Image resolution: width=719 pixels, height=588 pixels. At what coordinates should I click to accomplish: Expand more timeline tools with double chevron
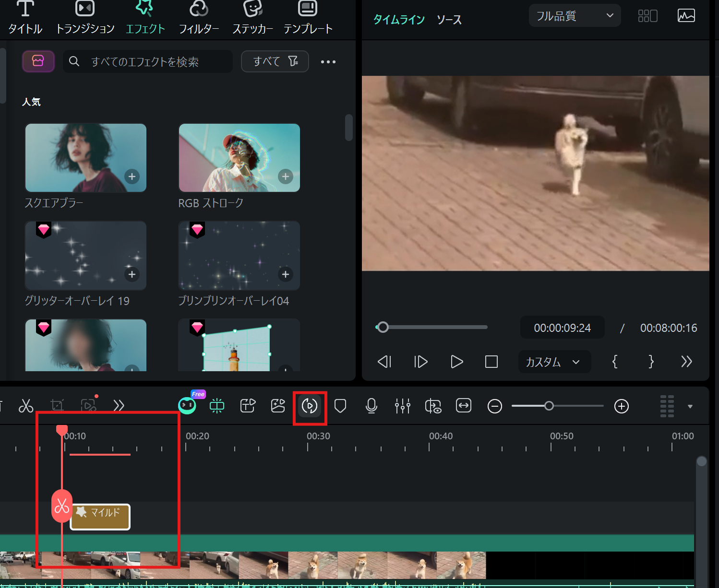point(119,406)
